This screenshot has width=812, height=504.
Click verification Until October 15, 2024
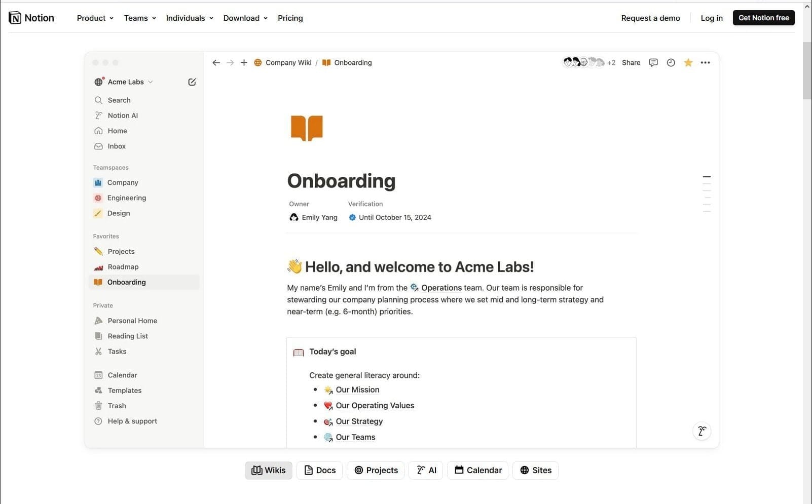click(x=390, y=217)
